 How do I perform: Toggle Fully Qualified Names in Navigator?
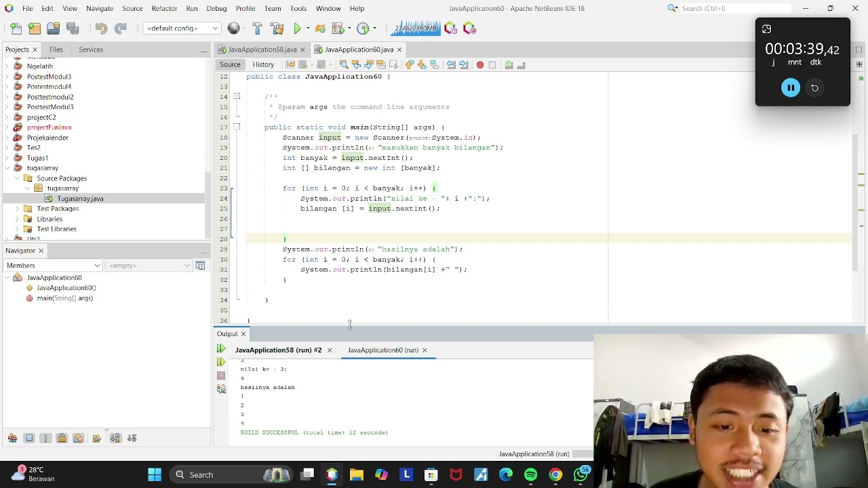coord(97,438)
